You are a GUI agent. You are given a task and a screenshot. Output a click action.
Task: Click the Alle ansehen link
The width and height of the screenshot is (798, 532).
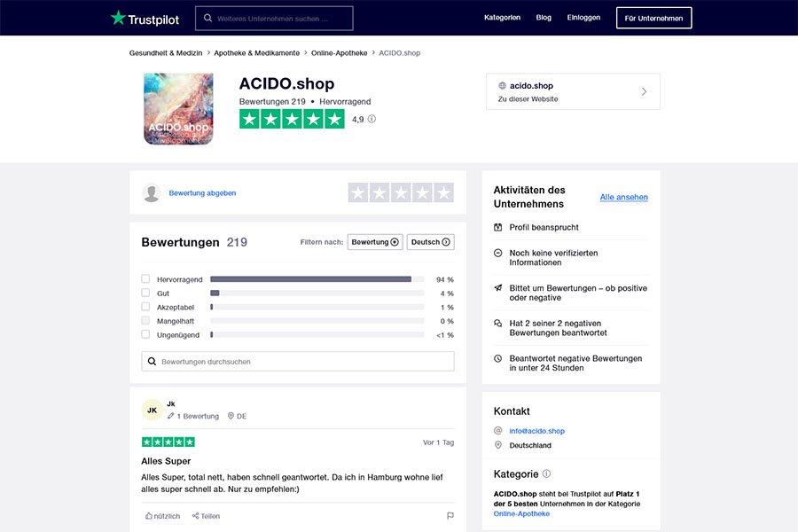(x=624, y=197)
